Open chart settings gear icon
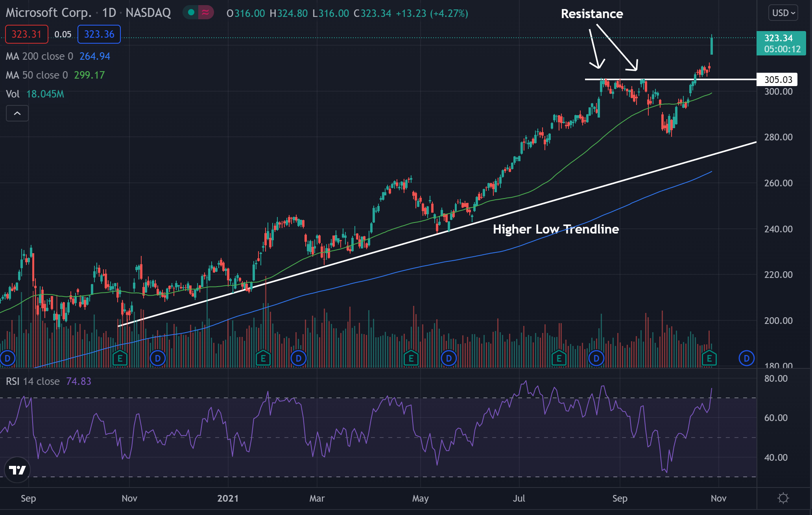Image resolution: width=812 pixels, height=515 pixels. point(783,498)
